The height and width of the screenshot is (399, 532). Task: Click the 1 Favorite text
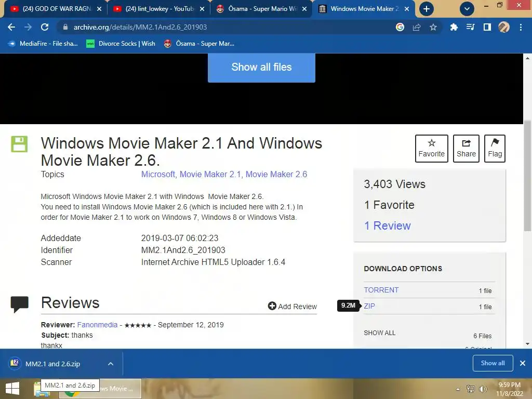(x=389, y=205)
